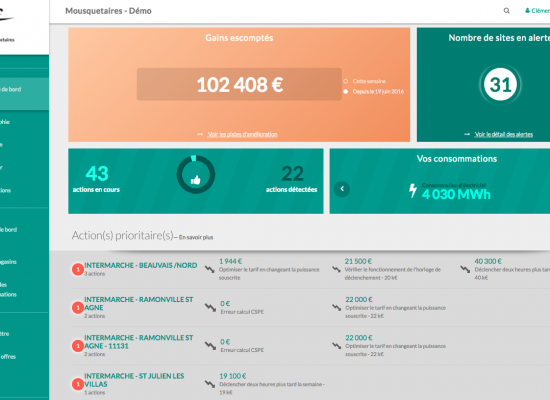The height and width of the screenshot is (400, 550).
Task: Click red alert badge for Ramonville St Agne - 11131
Action: (x=78, y=346)
